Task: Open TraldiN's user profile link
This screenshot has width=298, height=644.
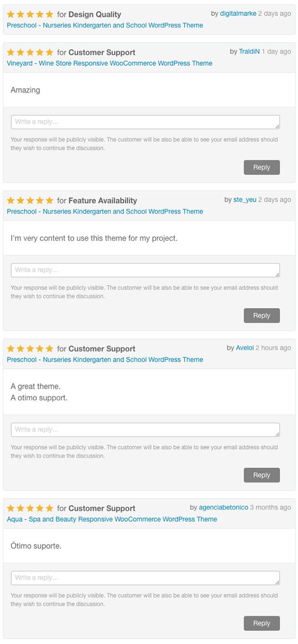Action: pos(249,51)
